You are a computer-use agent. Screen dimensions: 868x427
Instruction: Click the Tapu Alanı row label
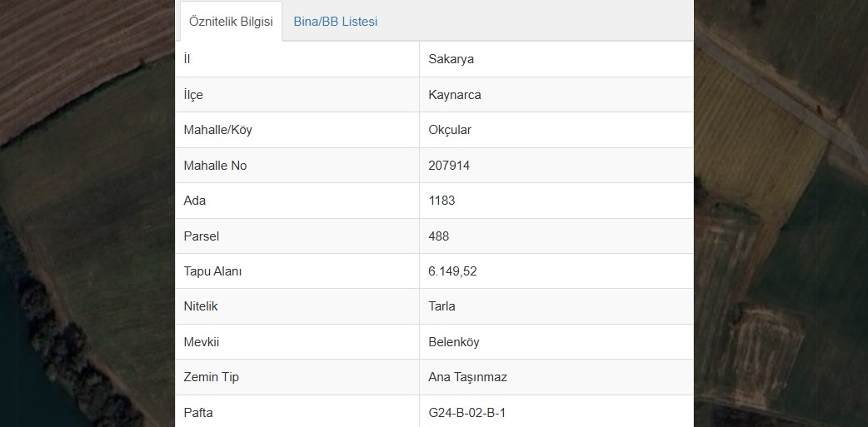pos(212,271)
